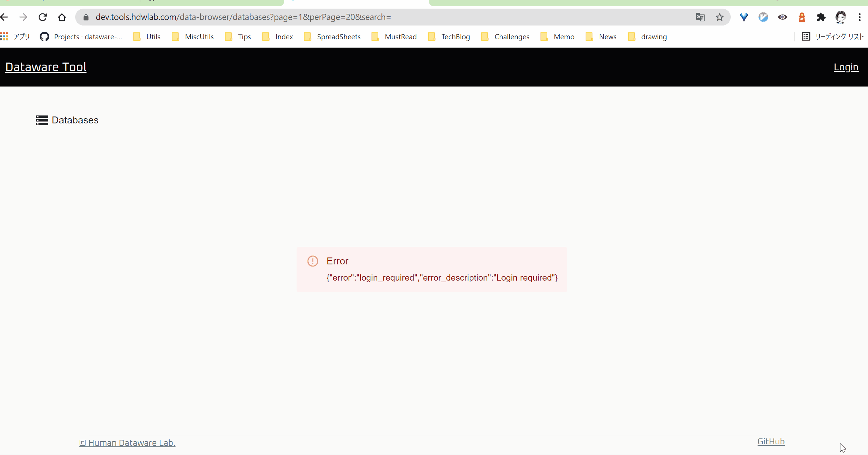Click the Lighthouse extension icon
The height and width of the screenshot is (455, 868).
click(802, 17)
